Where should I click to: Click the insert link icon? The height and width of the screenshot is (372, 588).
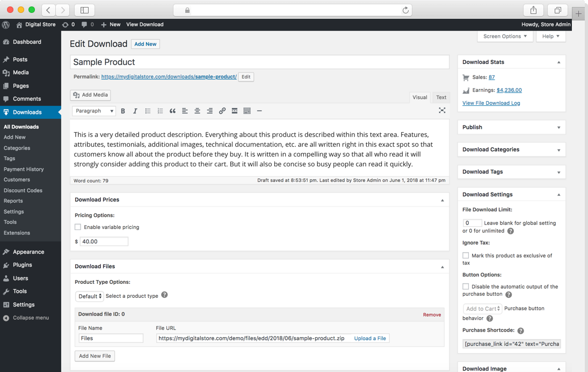(222, 111)
